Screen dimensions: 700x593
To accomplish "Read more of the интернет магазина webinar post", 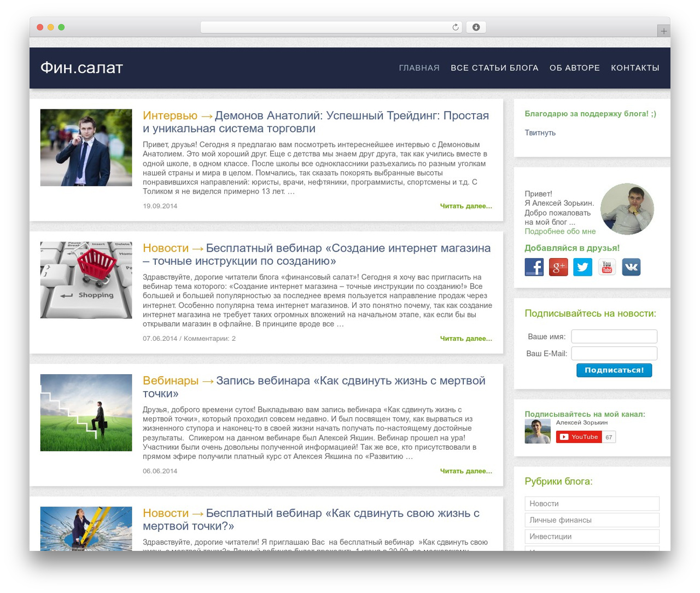I will tap(466, 339).
